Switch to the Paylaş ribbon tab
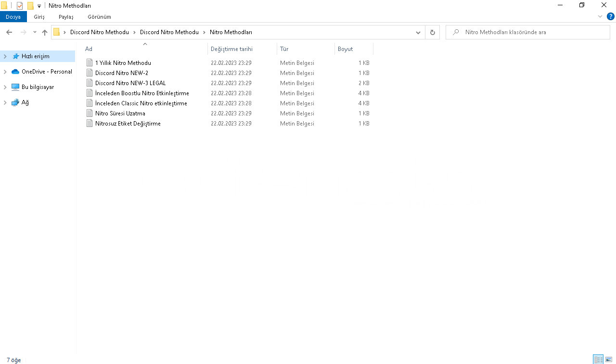616x364 pixels. pos(66,17)
